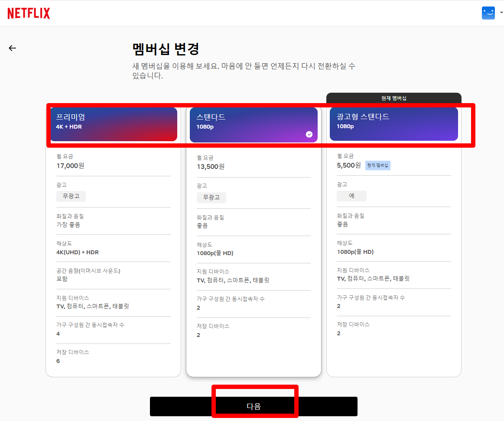Click the 4K(UHD) + HDR resolution

tap(78, 252)
